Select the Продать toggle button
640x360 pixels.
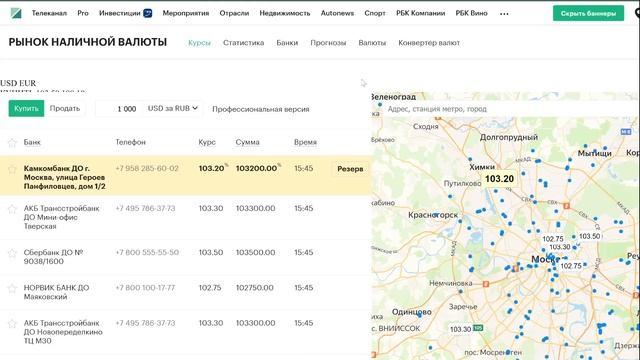coord(65,108)
